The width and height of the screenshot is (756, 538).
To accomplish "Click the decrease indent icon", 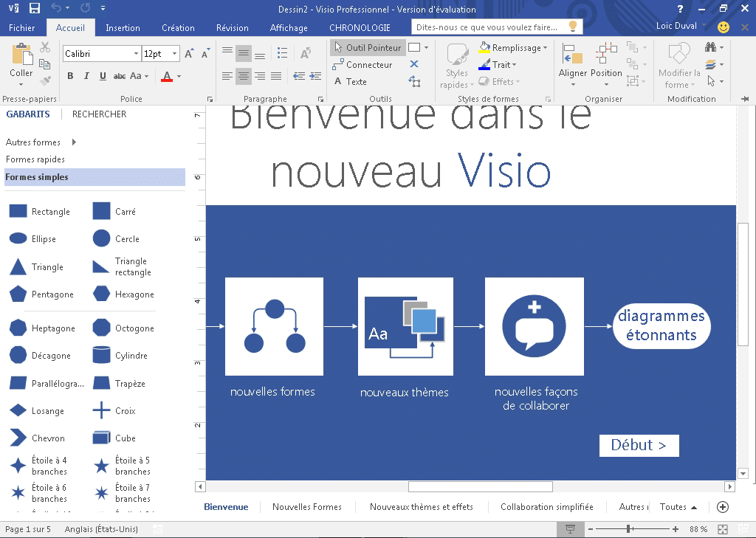I will 299,76.
